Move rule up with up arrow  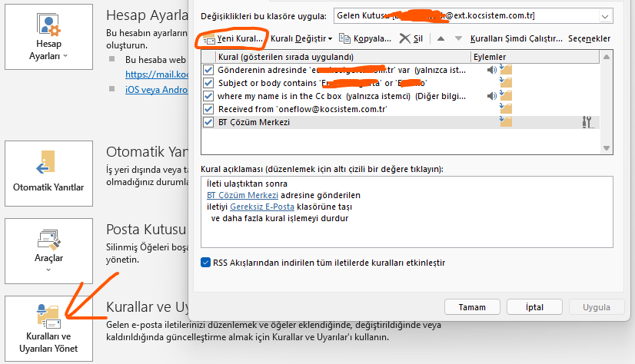441,38
